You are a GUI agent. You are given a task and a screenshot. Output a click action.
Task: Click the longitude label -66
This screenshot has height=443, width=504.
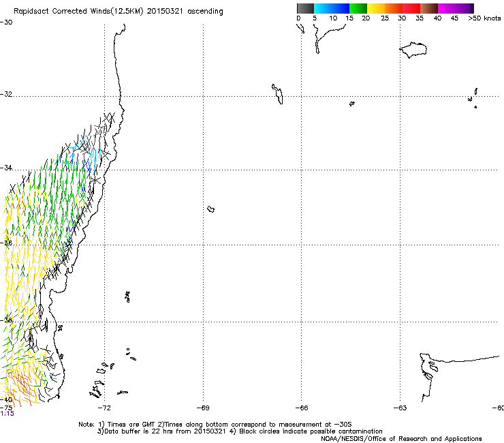tap(302, 408)
